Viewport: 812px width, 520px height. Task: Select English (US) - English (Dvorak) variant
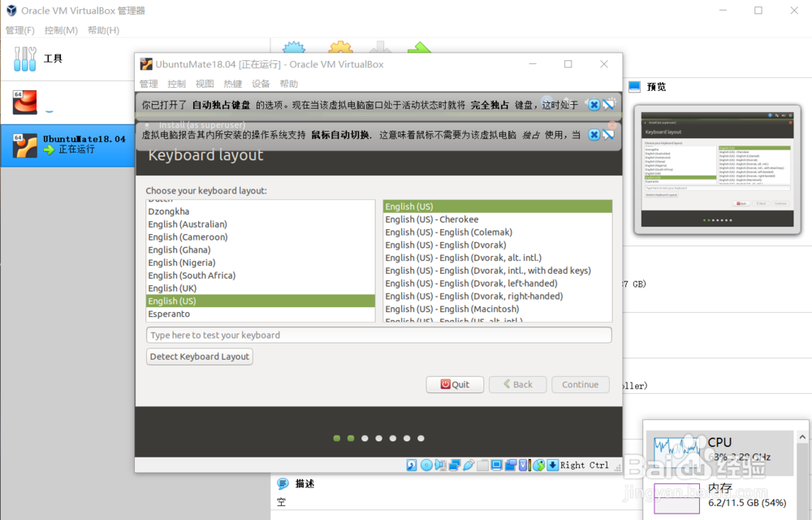(498, 245)
